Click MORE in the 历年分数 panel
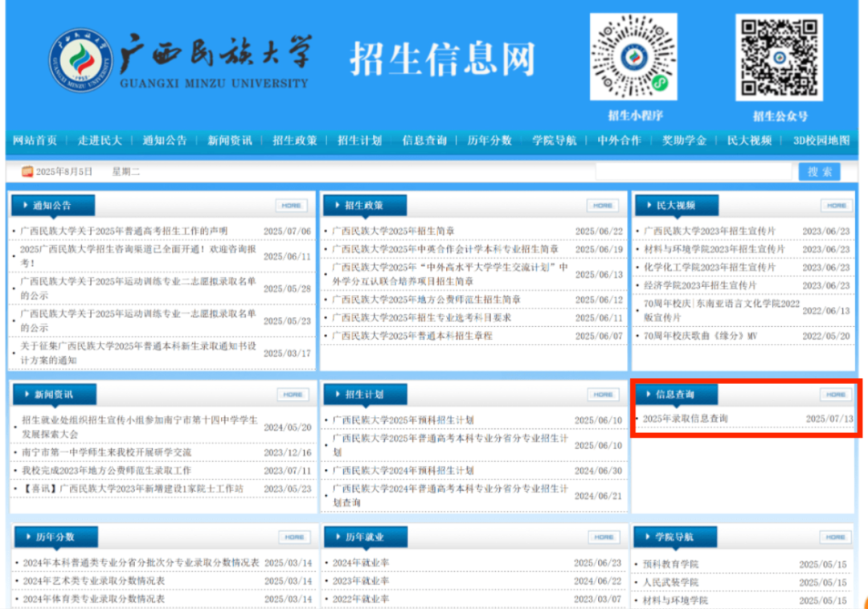The height and width of the screenshot is (609, 868). click(x=294, y=537)
